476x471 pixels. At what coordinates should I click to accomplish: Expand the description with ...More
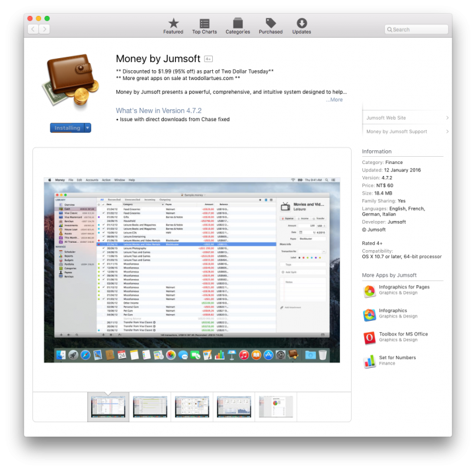[335, 100]
